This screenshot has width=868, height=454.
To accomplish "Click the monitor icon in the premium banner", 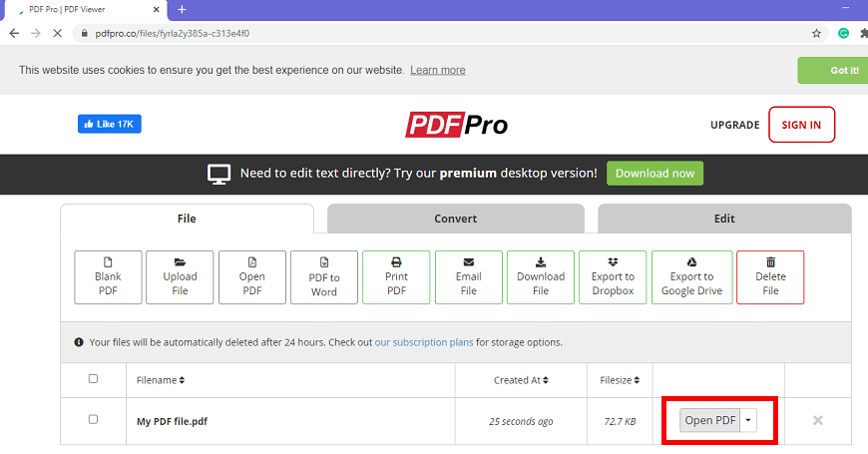I will tap(219, 174).
